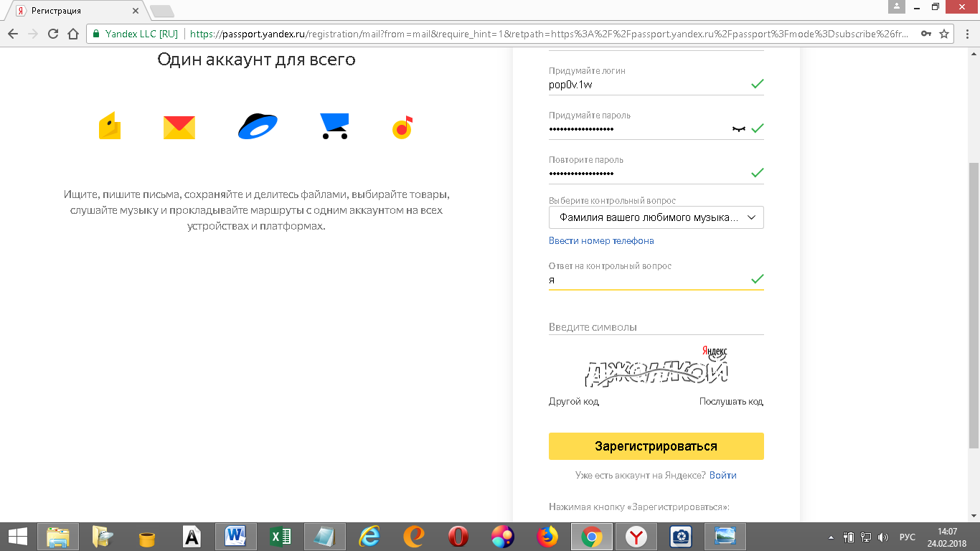The image size is (980, 551).
Task: Click the Введите символы captcha input field
Action: [x=656, y=327]
